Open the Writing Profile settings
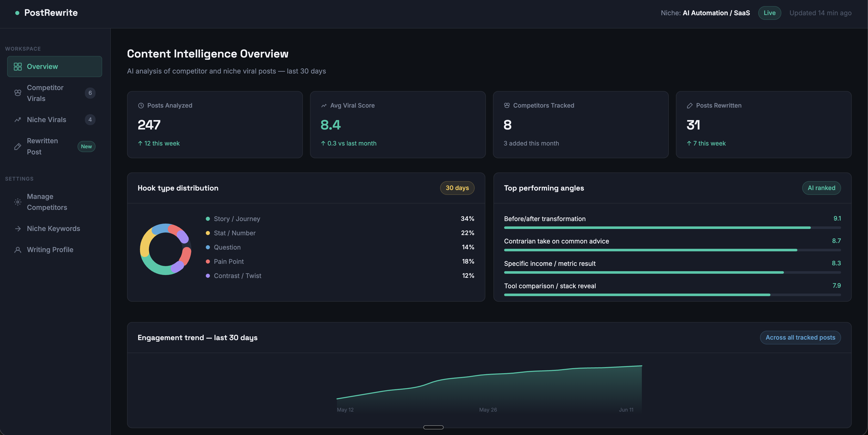868x435 pixels. click(55, 250)
